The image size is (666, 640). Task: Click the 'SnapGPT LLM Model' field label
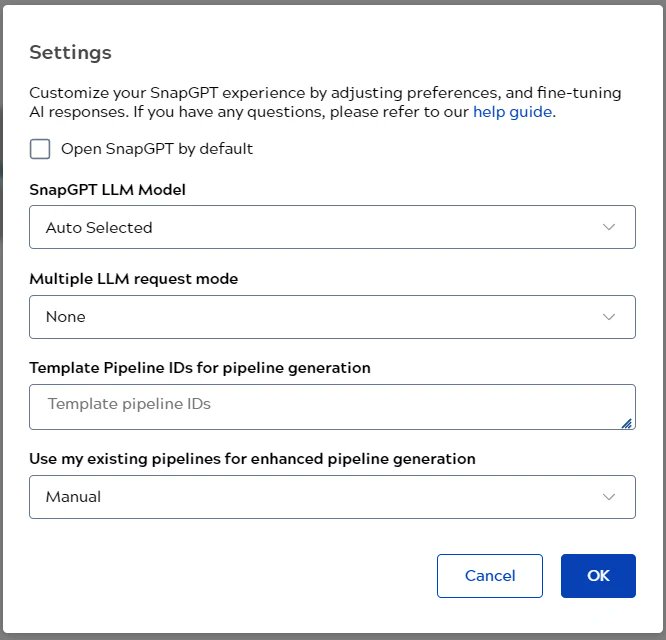[107, 190]
